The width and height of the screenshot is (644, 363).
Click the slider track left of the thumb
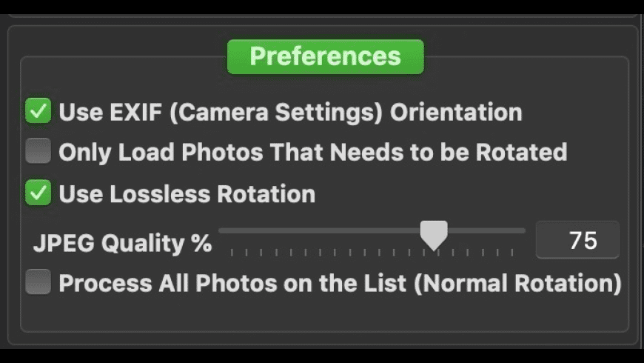coord(318,230)
